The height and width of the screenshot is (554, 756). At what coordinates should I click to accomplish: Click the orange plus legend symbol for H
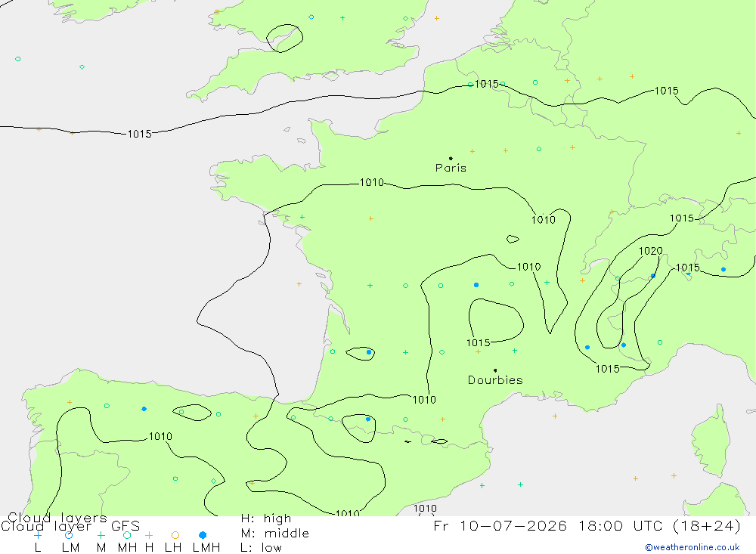(149, 535)
